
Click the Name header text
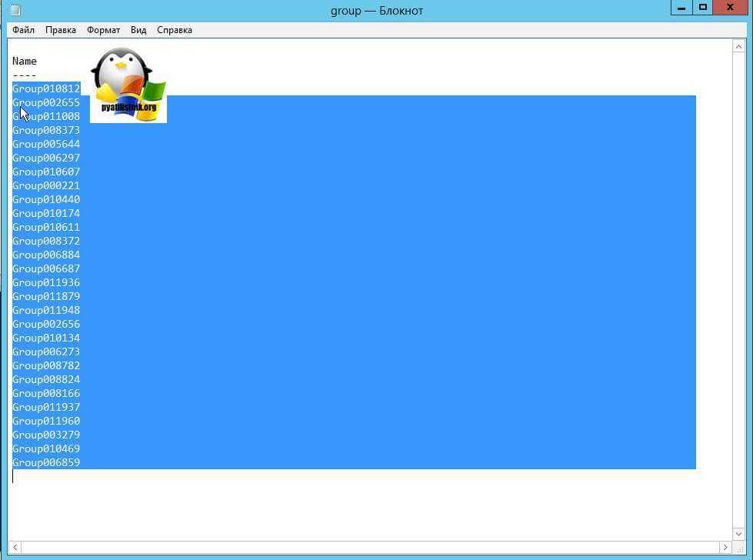pos(25,61)
